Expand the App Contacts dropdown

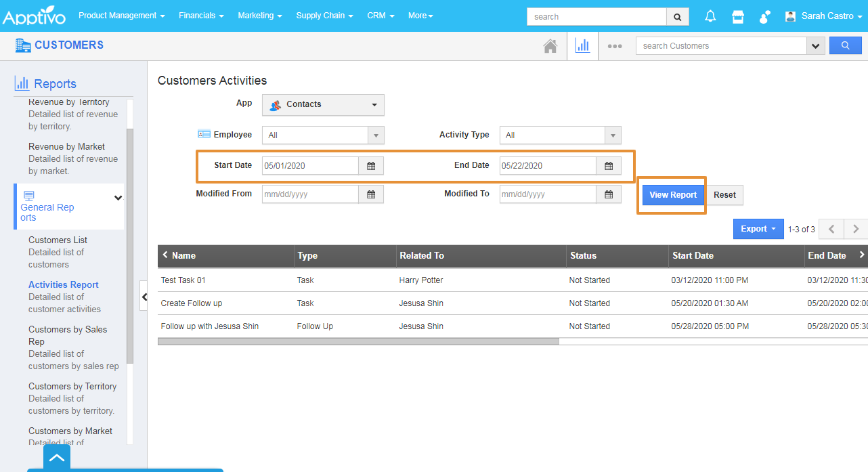[323, 105]
